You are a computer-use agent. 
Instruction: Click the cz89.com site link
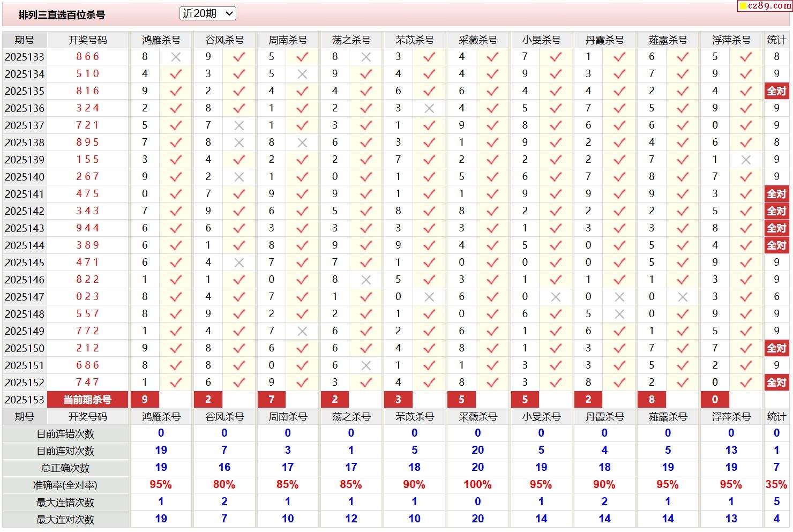pyautogui.click(x=765, y=6)
